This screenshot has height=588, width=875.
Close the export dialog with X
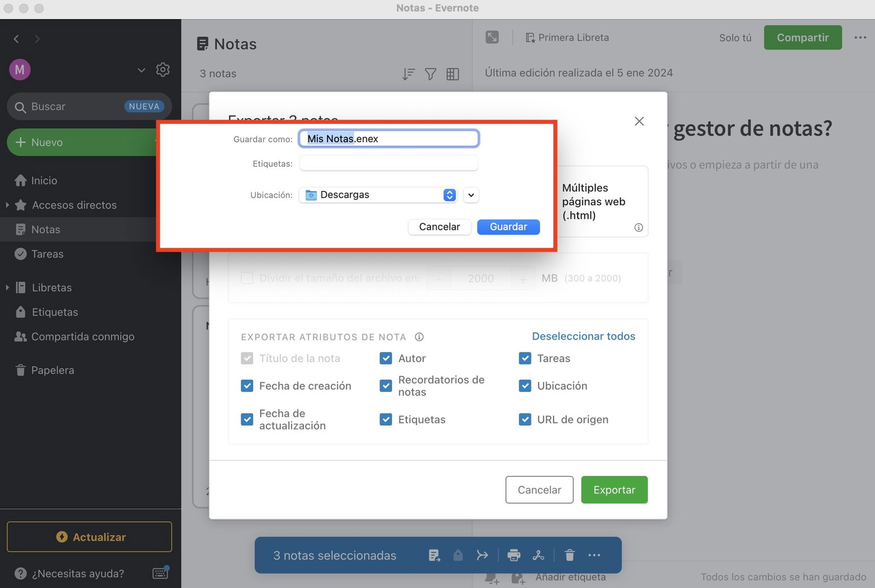click(x=639, y=121)
